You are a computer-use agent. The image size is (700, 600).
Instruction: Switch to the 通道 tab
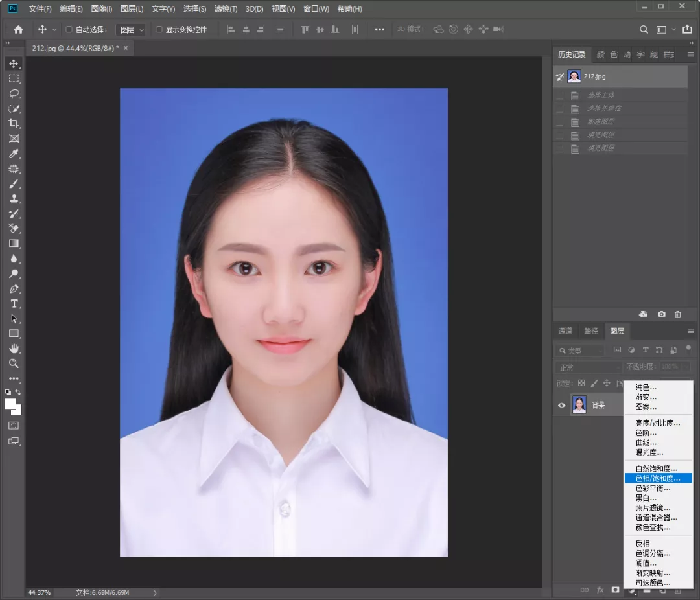pos(565,331)
